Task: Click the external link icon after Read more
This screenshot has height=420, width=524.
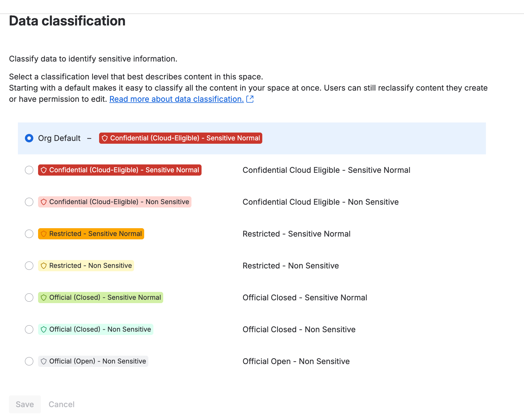Action: click(x=250, y=99)
